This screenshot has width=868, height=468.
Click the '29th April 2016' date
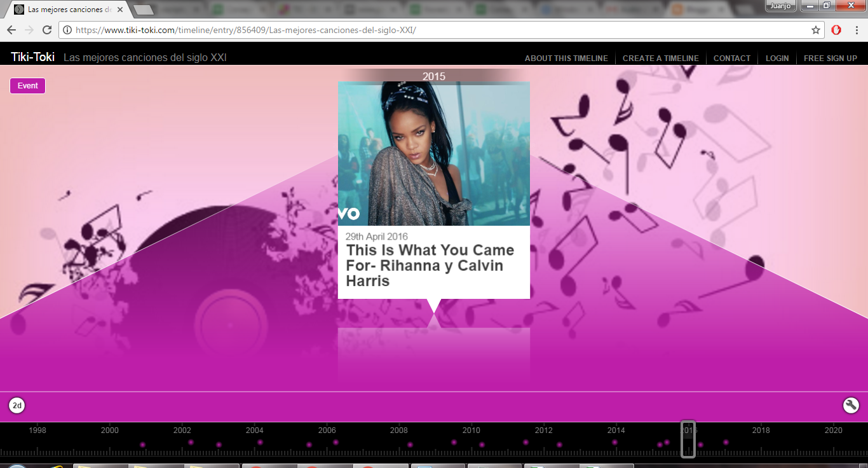[377, 237]
